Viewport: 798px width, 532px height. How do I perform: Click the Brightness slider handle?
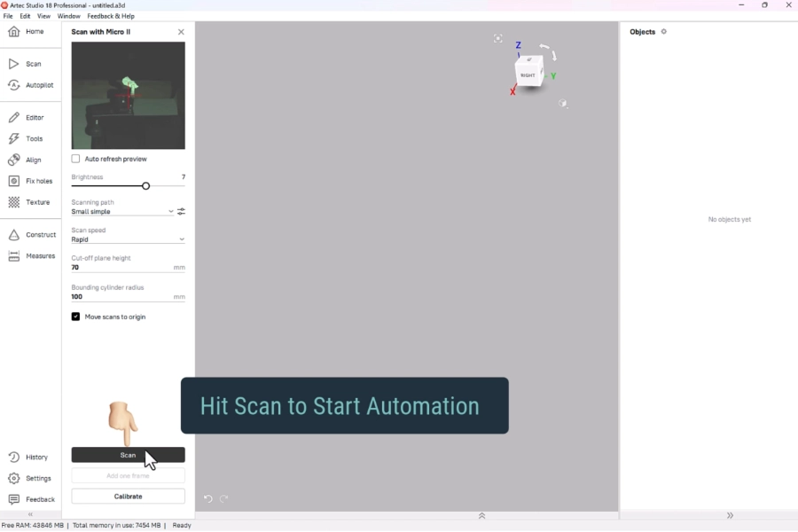point(145,186)
